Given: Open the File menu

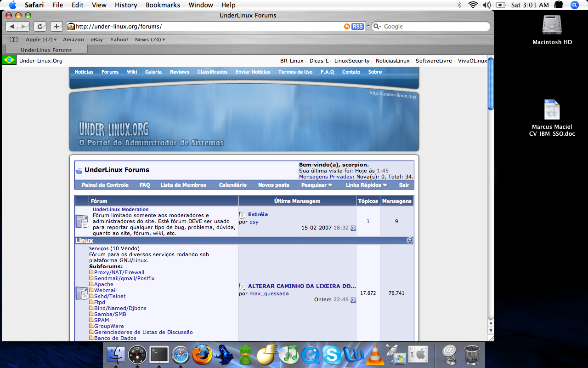Looking at the screenshot, I should [58, 5].
